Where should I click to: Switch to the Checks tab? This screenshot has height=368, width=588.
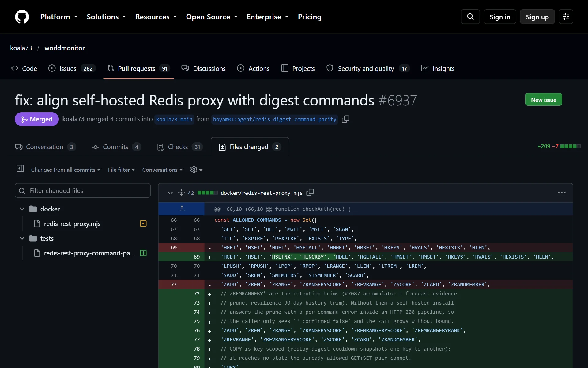point(180,147)
